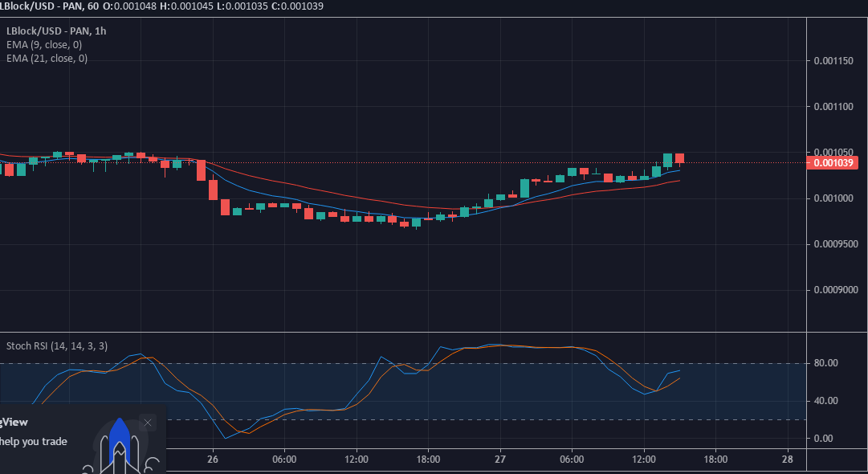Screen dimensions: 868x474
Task: Click the 0.001100 price axis label
Action: tap(833, 106)
